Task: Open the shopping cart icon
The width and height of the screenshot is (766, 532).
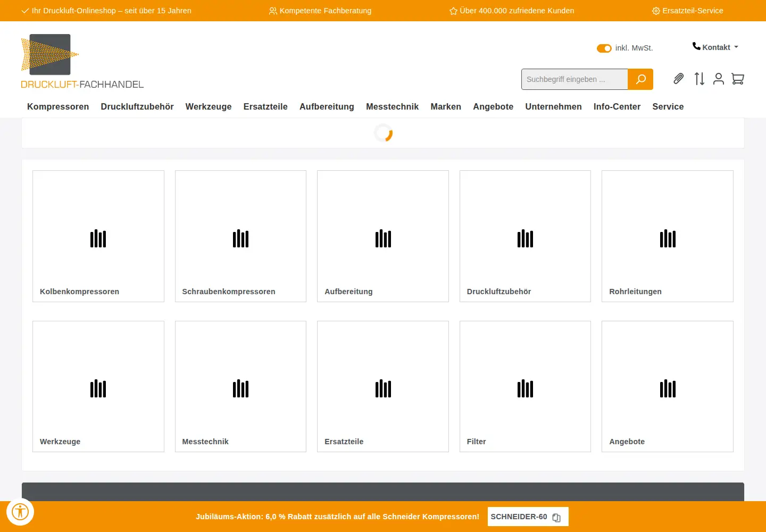Action: pyautogui.click(x=738, y=79)
